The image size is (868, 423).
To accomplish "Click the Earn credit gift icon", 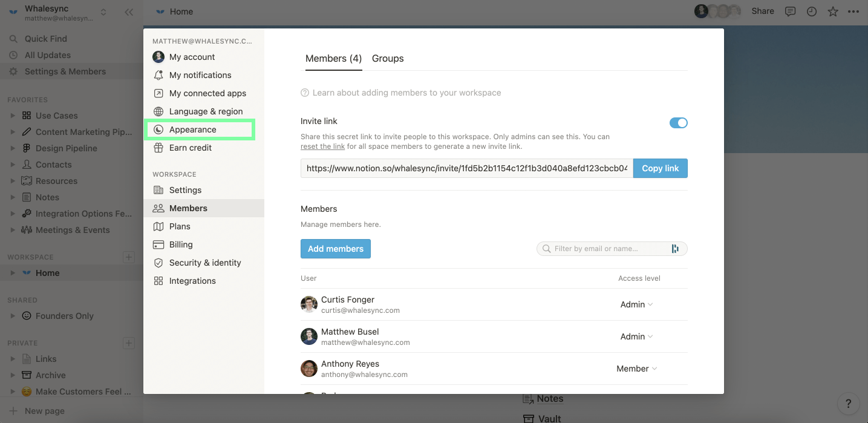I will (158, 147).
